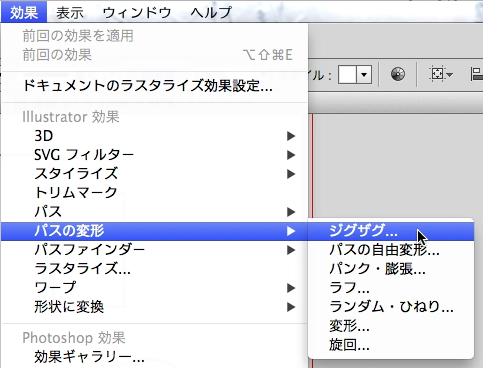
Task: Open the 効果 menu in menu bar
Action: [24, 12]
